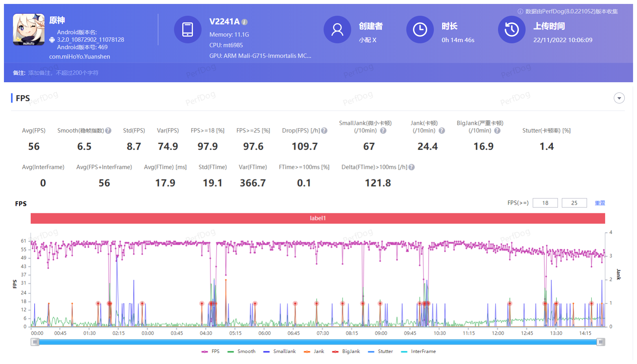Select the red label1 bar
The image size is (637, 364).
click(x=318, y=218)
